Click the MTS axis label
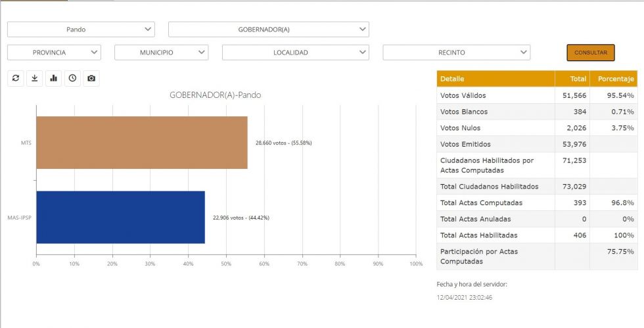644x328 pixels. point(26,143)
